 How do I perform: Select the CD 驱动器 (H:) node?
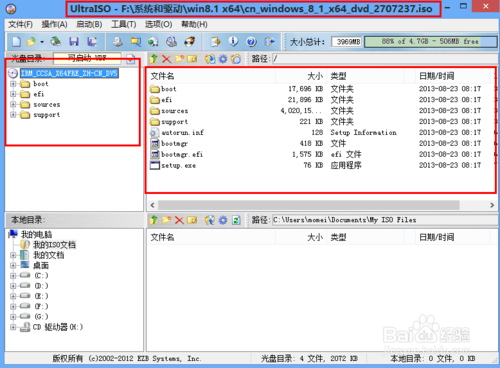point(58,327)
